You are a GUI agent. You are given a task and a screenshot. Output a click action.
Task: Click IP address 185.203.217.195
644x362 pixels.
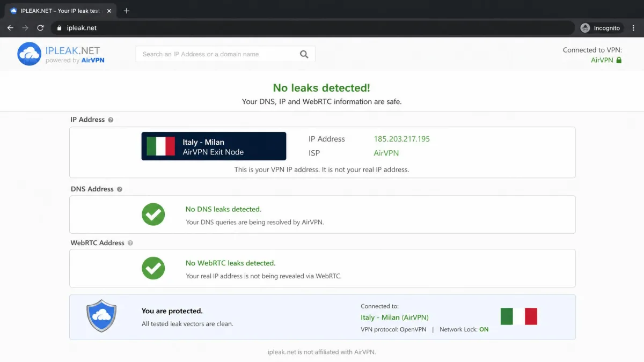coord(401,139)
